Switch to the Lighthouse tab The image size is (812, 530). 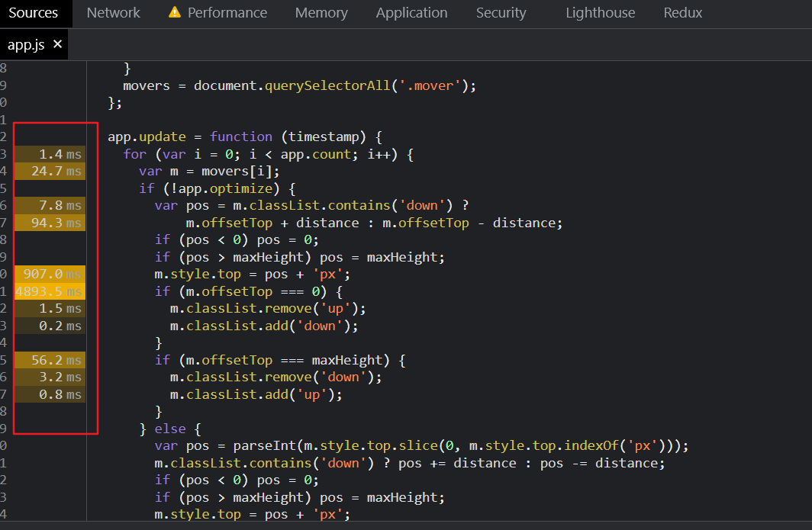(x=600, y=13)
